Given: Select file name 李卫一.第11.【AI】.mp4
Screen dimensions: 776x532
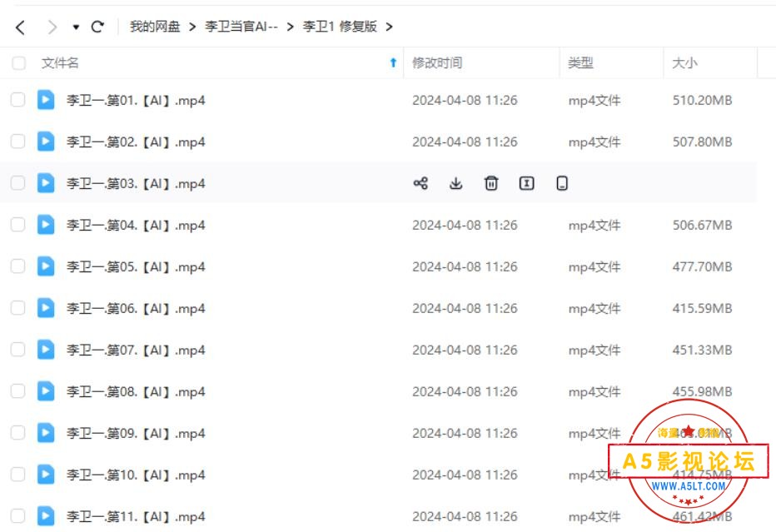Looking at the screenshot, I should (x=136, y=516).
